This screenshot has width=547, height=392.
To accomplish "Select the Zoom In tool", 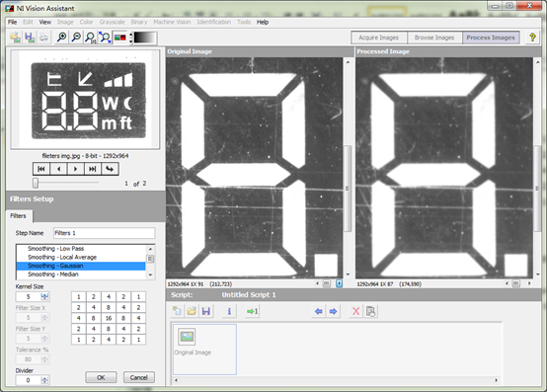I will pos(62,38).
